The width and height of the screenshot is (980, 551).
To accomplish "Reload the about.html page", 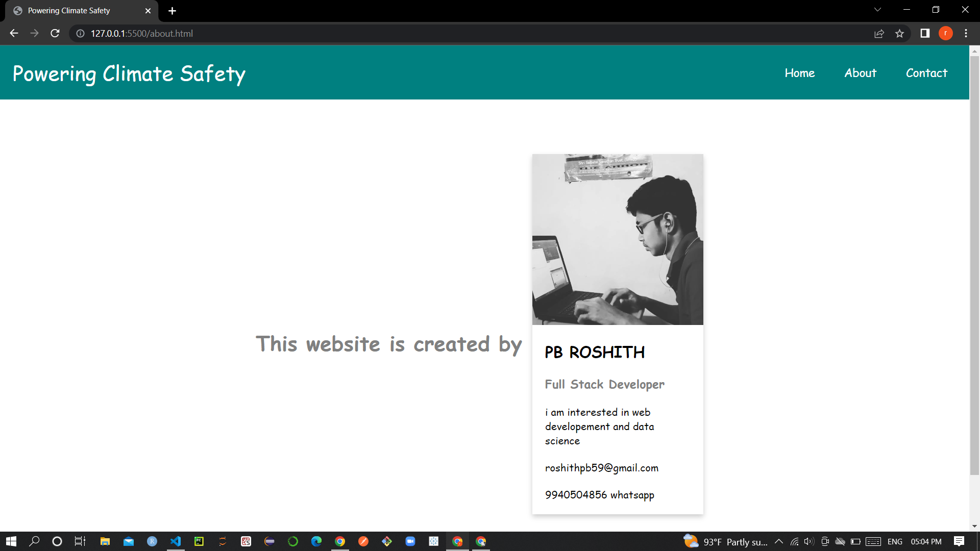I will pyautogui.click(x=55, y=33).
